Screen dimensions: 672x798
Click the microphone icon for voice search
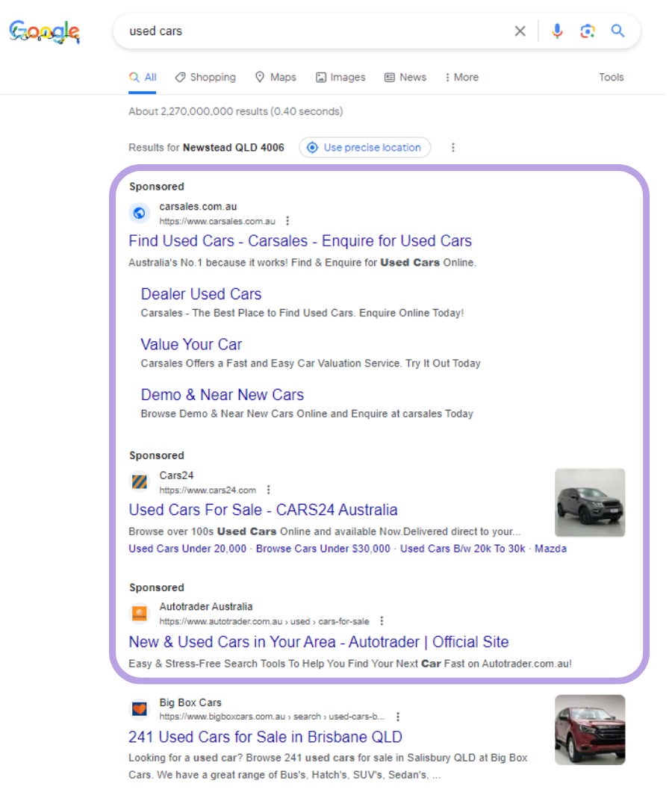557,31
